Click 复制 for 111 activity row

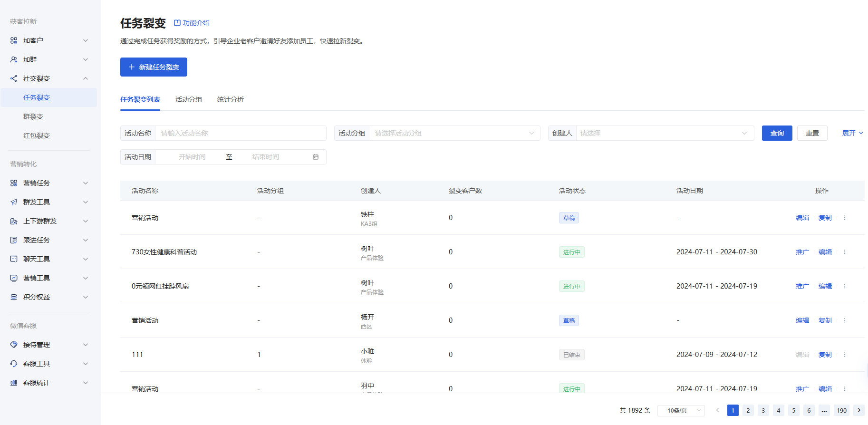825,355
